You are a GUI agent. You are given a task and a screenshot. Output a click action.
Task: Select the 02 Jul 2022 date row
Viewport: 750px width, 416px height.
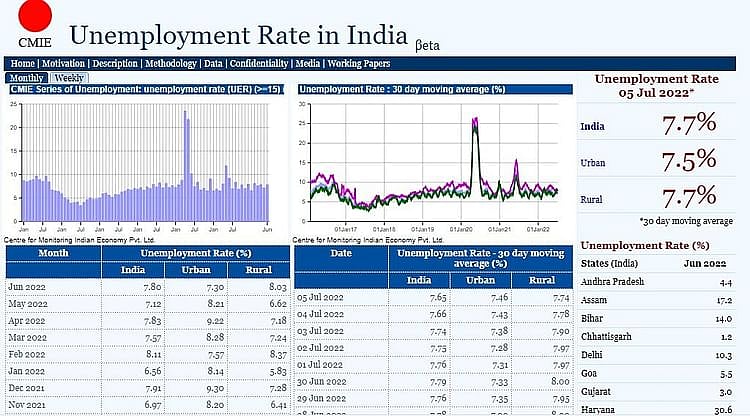click(433, 348)
